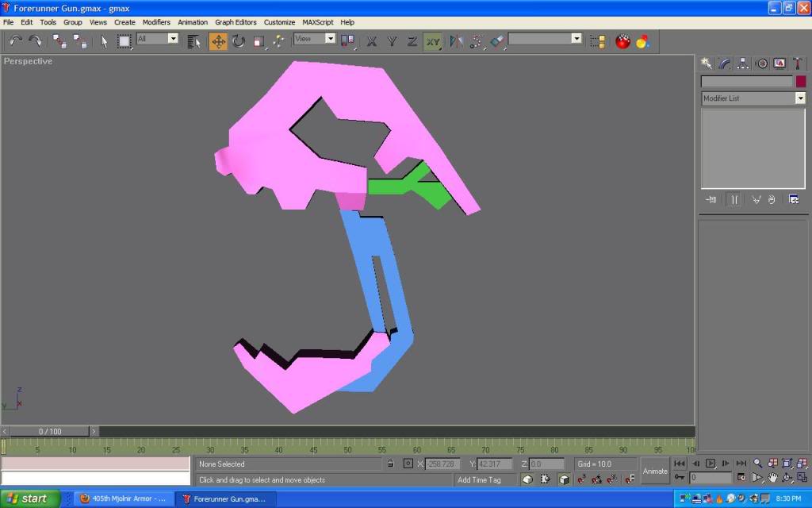Open the Create command panel tab
This screenshot has width=812, height=508.
(706, 63)
